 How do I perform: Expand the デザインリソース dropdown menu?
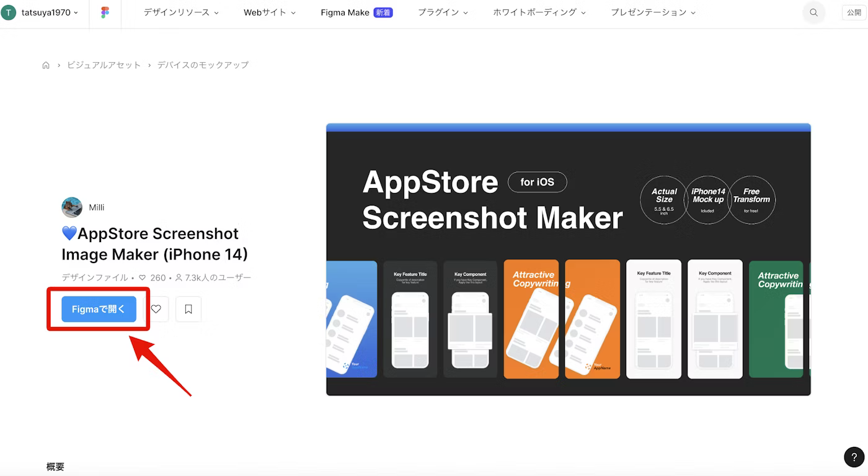pos(181,12)
